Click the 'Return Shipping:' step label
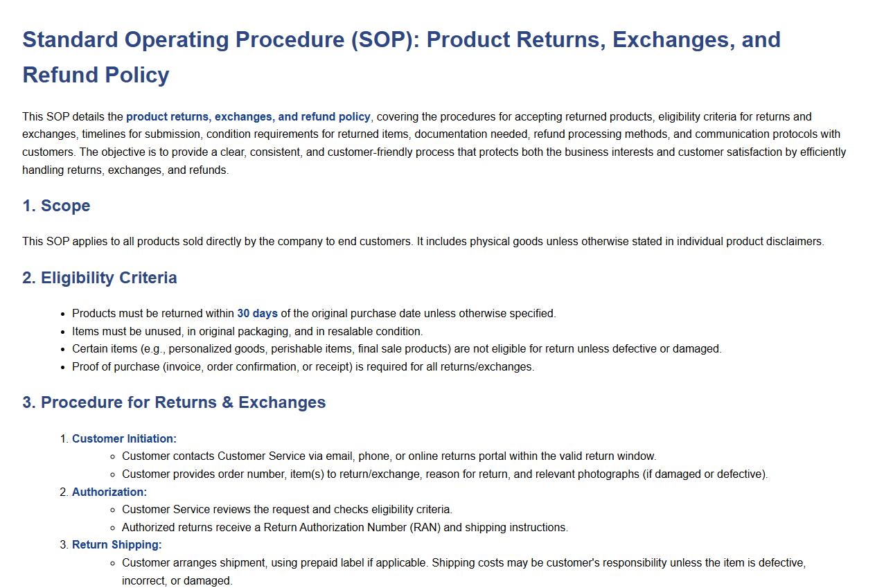Viewport: 875px width, 588px height. click(x=116, y=545)
